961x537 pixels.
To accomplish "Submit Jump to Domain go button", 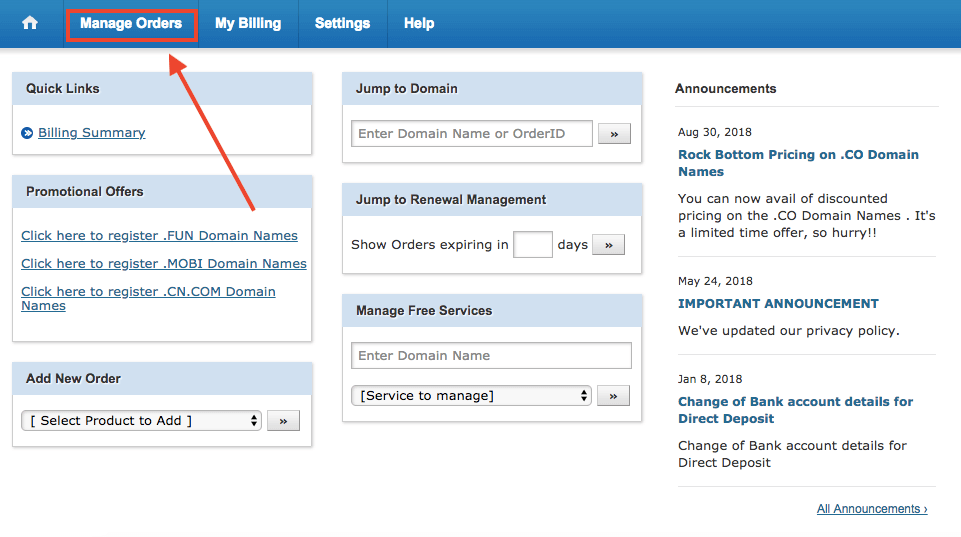I will pyautogui.click(x=614, y=134).
